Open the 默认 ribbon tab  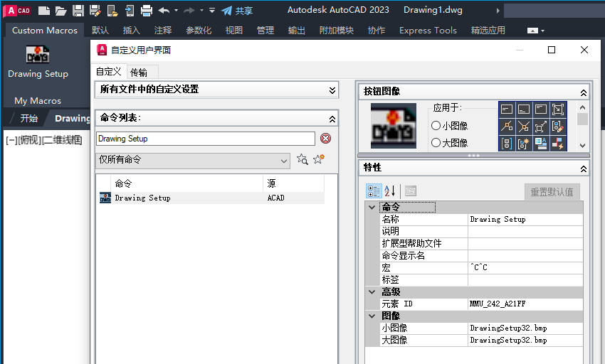pos(100,30)
